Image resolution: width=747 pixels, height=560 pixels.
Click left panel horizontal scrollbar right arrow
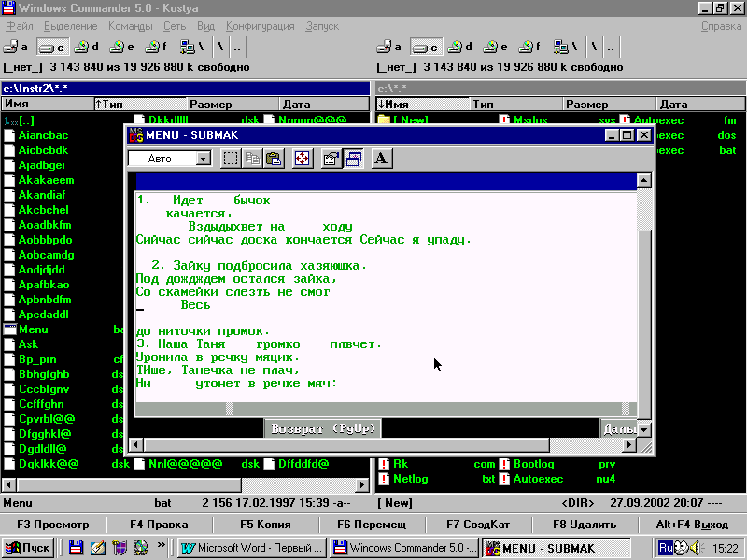tap(362, 484)
